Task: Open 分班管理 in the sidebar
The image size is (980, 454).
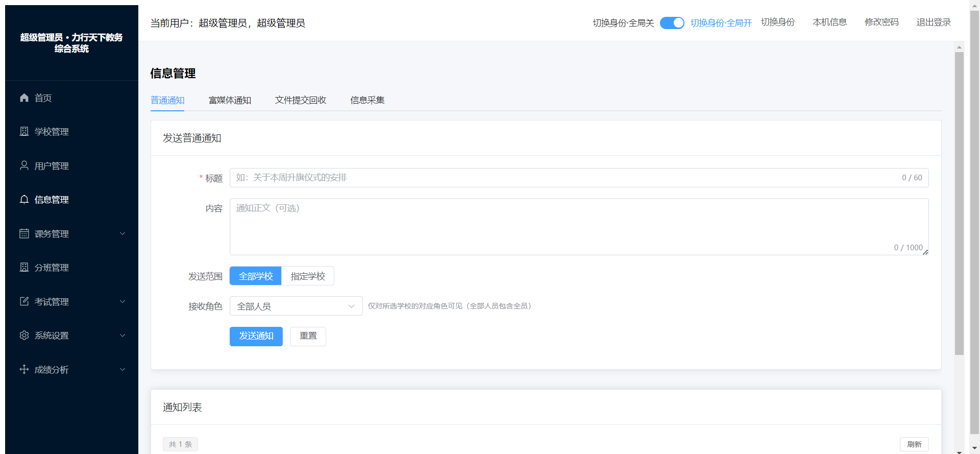Action: point(71,267)
